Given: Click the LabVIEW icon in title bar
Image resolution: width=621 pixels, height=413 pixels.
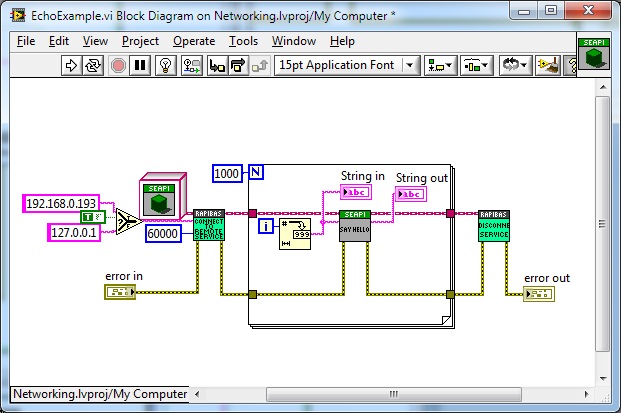Looking at the screenshot, I should [x=18, y=15].
